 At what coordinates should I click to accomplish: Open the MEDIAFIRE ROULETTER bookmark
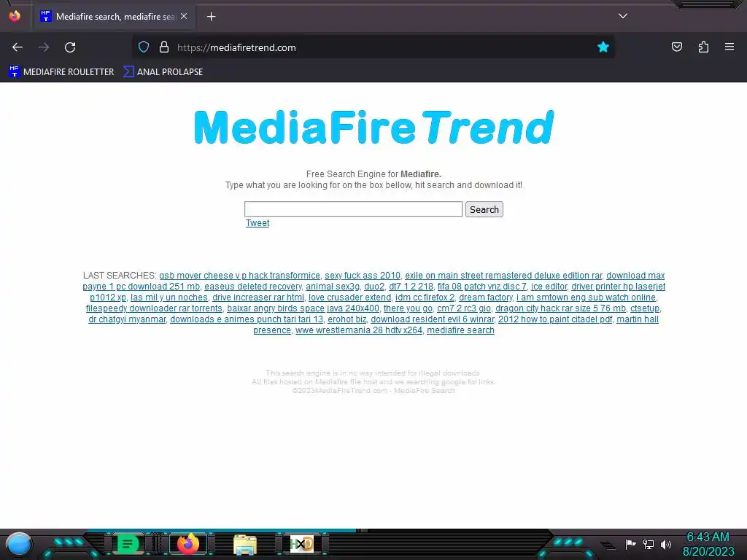coord(61,72)
